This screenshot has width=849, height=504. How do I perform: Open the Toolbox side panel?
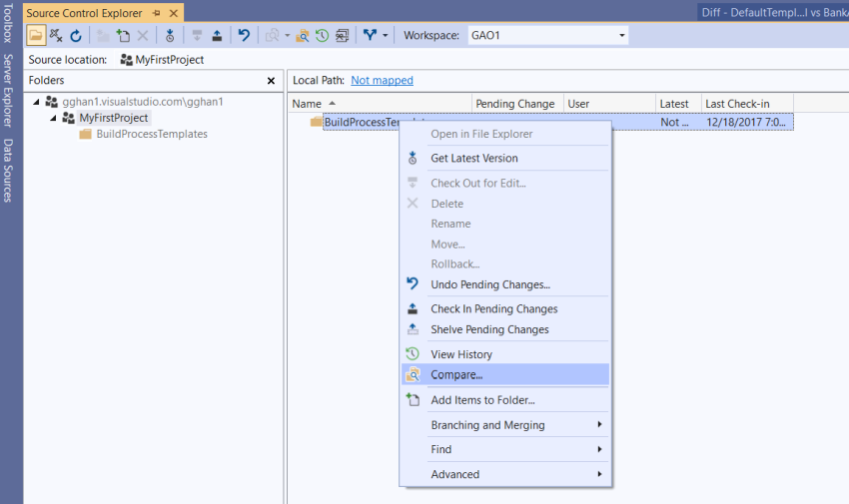[8, 23]
